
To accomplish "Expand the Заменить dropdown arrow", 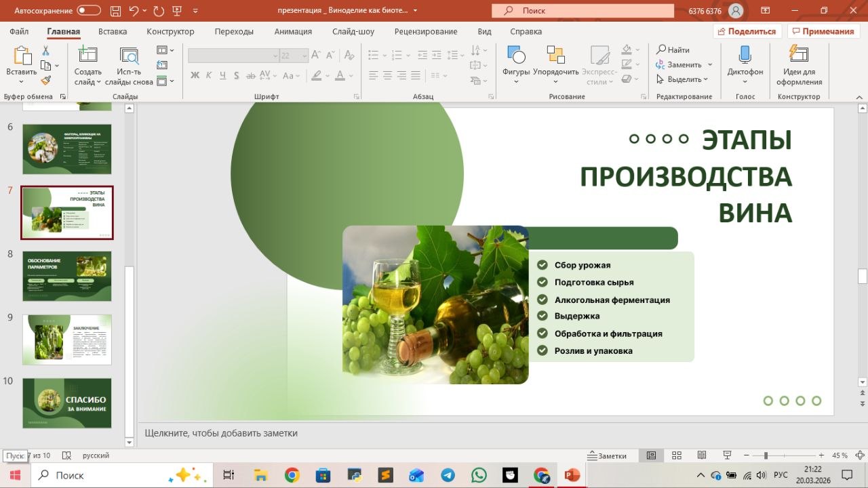I will pos(710,65).
